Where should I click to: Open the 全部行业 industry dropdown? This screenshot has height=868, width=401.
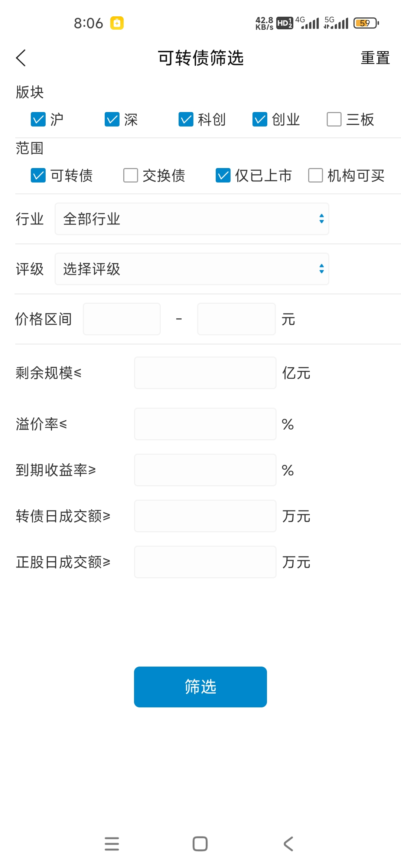[x=192, y=219]
